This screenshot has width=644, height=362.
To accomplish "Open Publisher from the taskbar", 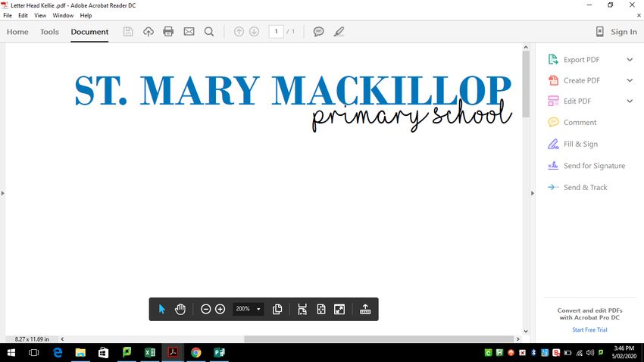I will click(219, 353).
